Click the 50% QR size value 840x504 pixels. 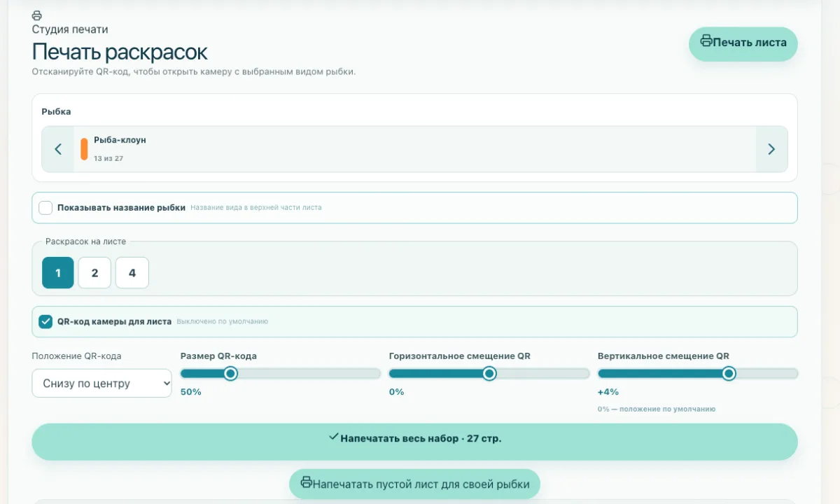pos(190,392)
